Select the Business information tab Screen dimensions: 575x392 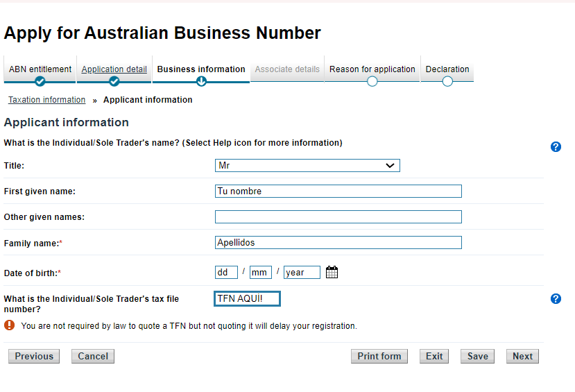point(201,69)
